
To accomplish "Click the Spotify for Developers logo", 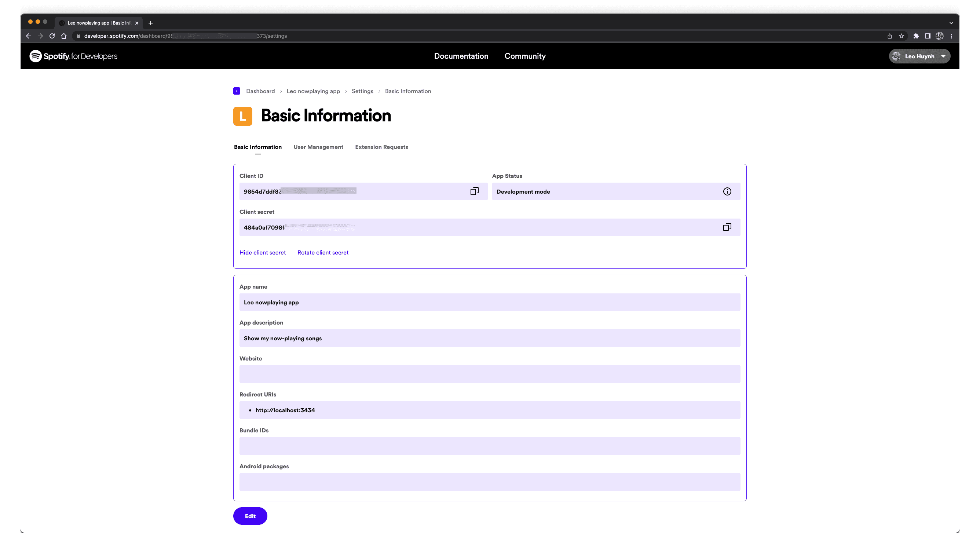I will (73, 56).
